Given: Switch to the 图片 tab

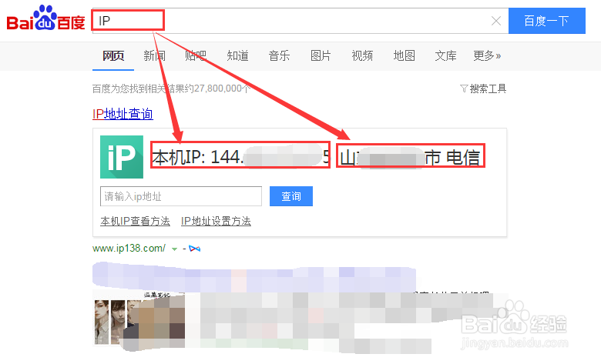Looking at the screenshot, I should tap(321, 56).
